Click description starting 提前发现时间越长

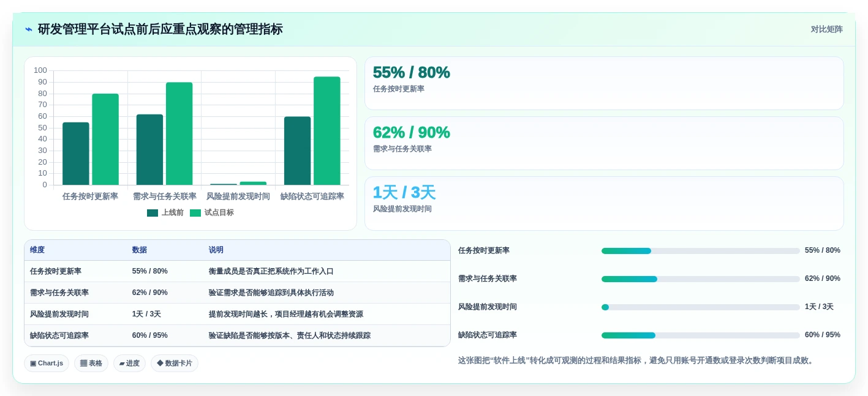click(x=286, y=314)
